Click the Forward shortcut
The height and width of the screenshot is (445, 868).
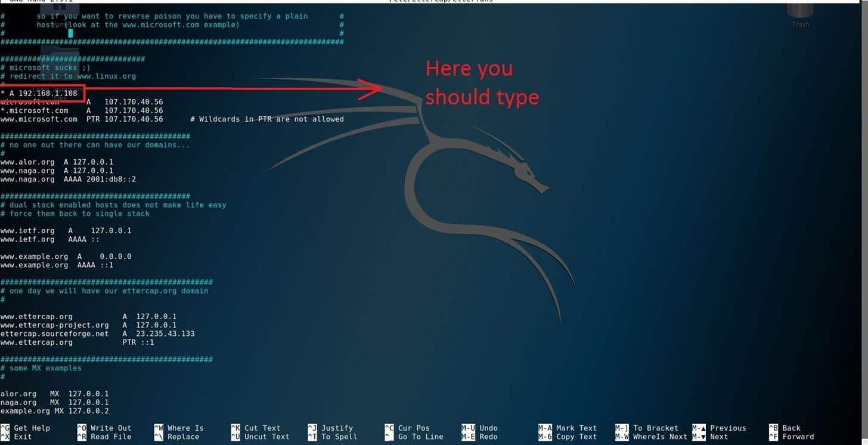click(x=792, y=437)
